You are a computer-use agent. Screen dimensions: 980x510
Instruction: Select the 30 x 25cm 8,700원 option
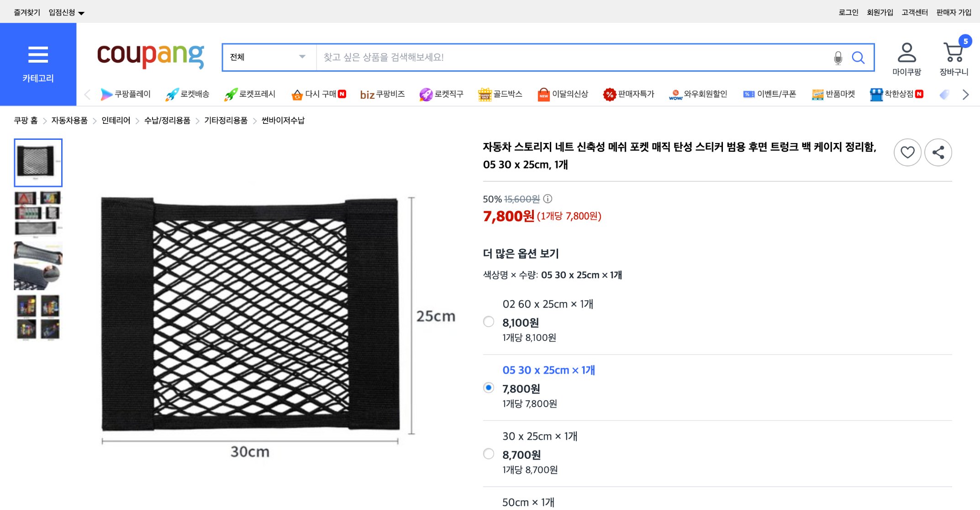click(488, 454)
